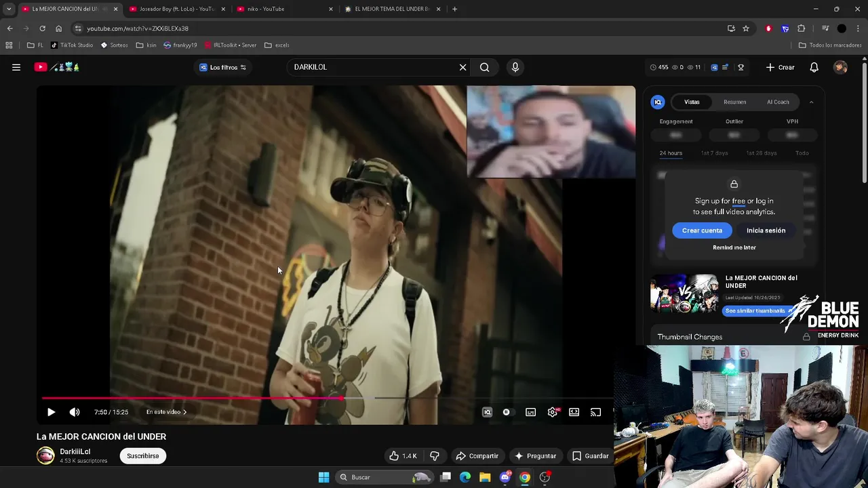Dislike the video

pyautogui.click(x=435, y=456)
